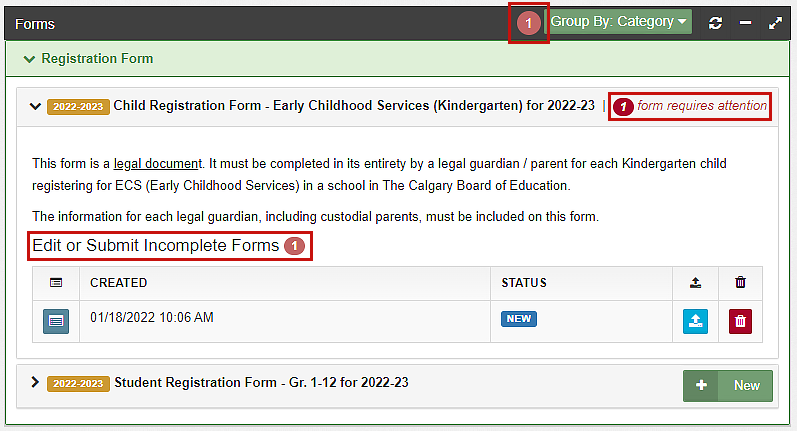Click the NEW status badge
The height and width of the screenshot is (431, 797).
519,319
